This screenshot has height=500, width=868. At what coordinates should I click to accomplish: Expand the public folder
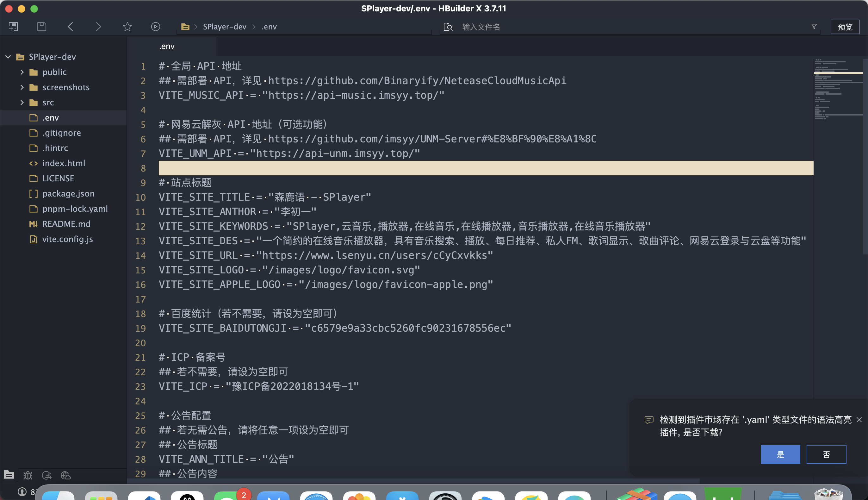point(22,72)
